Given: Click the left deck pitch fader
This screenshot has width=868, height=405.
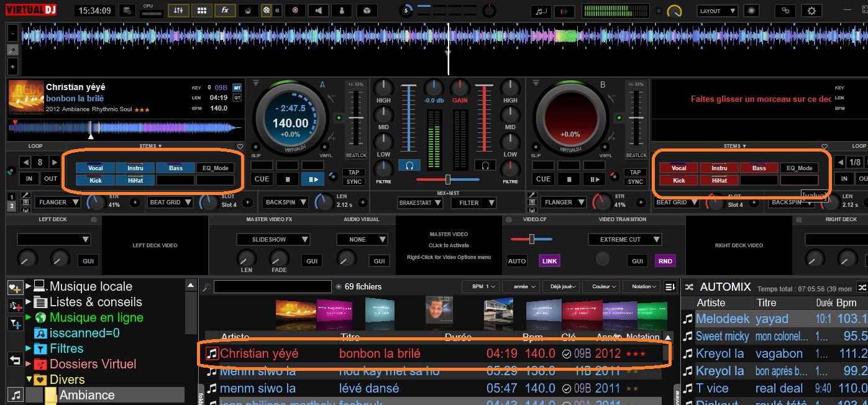Looking at the screenshot, I should pyautogui.click(x=356, y=117).
